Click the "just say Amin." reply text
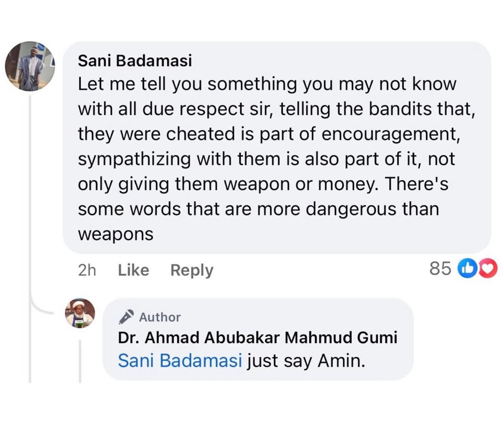 [x=305, y=361]
